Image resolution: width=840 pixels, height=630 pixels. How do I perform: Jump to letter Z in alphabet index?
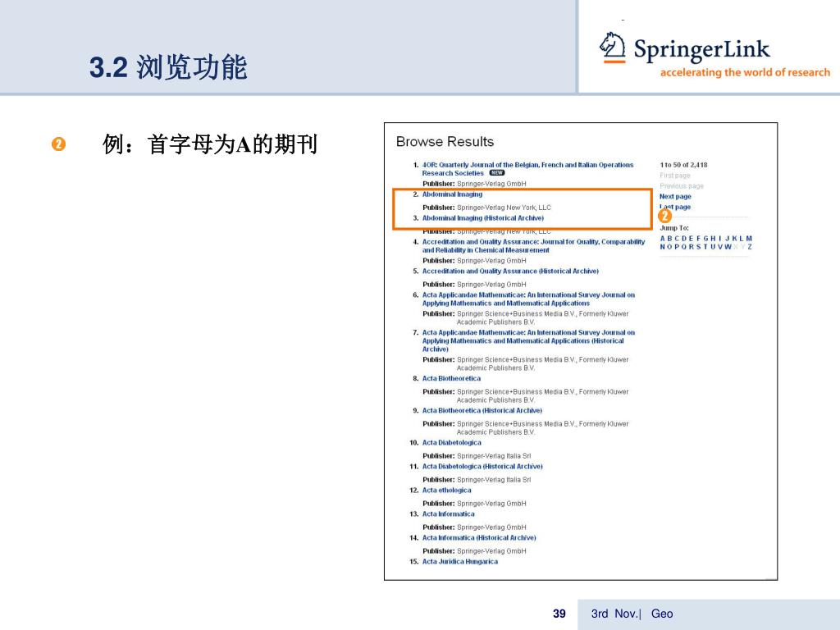point(750,247)
